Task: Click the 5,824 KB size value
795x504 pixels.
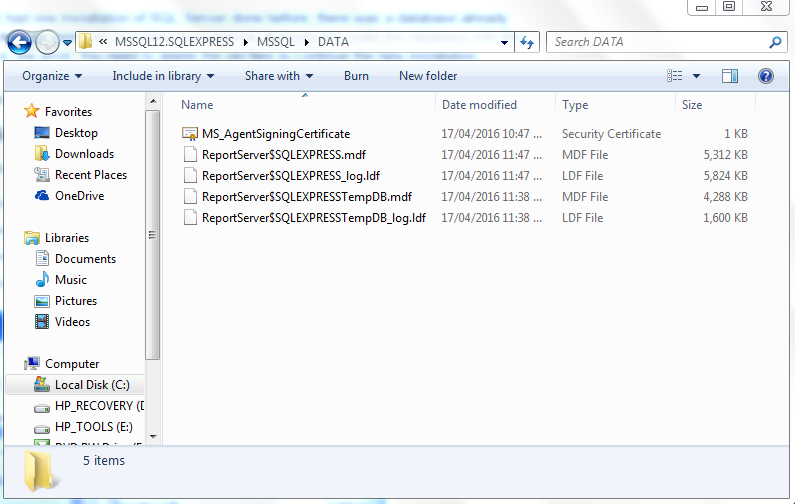Action: (x=725, y=176)
